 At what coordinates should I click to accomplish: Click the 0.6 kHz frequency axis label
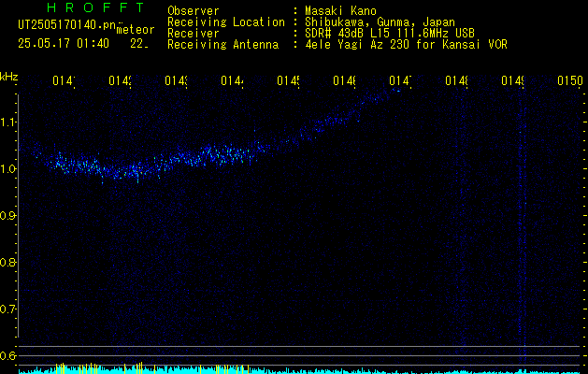8,355
